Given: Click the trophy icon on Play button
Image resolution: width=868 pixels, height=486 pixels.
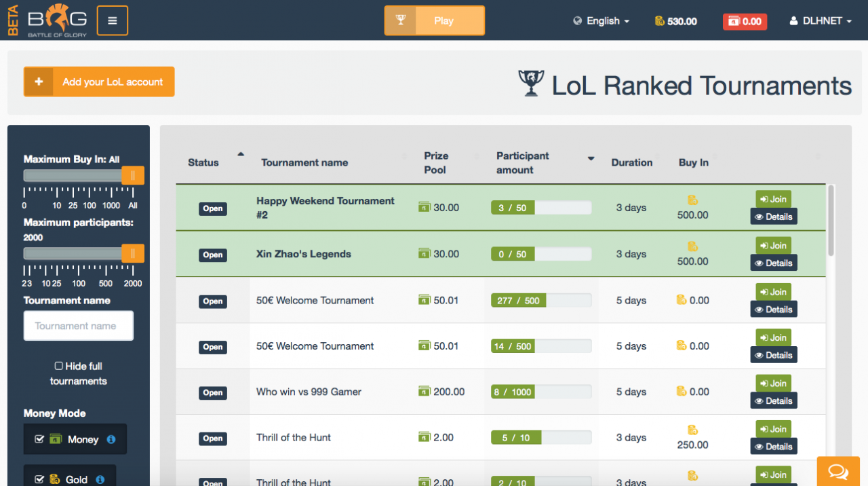Looking at the screenshot, I should pyautogui.click(x=400, y=20).
